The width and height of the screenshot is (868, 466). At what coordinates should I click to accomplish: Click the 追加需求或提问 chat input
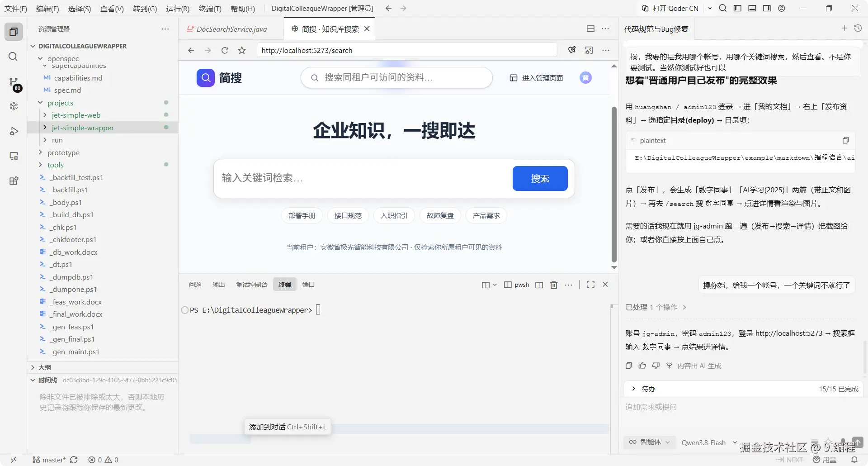click(x=741, y=407)
